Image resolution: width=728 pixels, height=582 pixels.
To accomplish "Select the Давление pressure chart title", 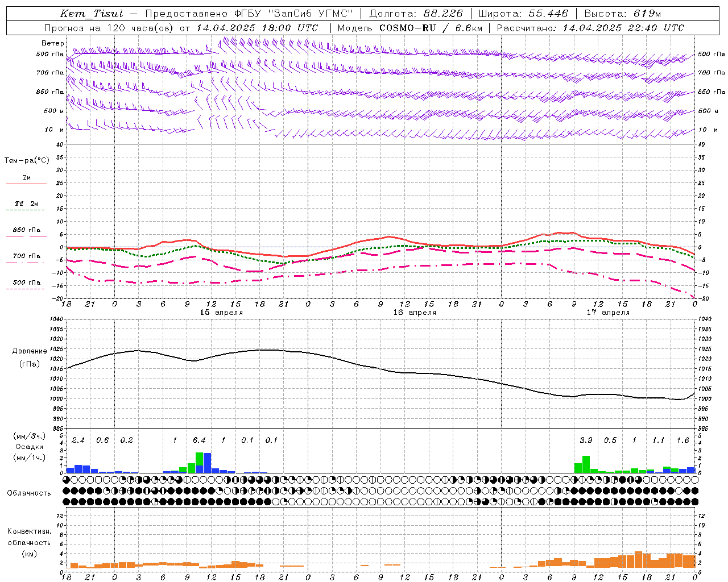I will (x=29, y=351).
